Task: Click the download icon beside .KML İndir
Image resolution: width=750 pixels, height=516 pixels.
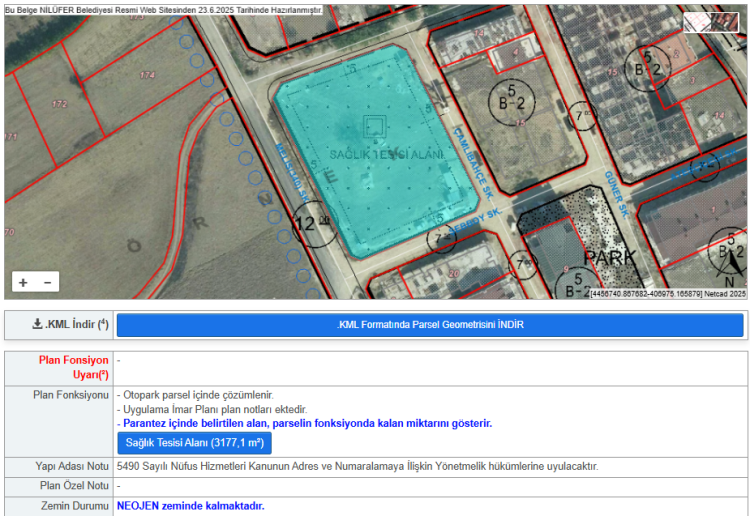Action: pos(37,325)
